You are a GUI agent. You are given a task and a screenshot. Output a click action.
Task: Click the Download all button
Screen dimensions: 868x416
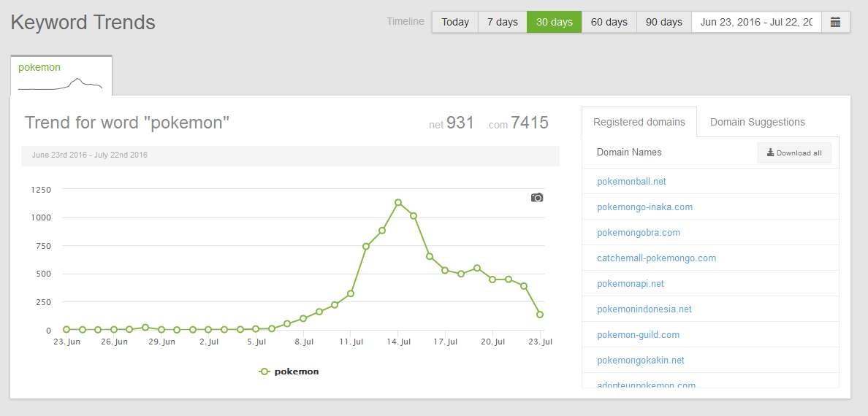[x=794, y=153]
